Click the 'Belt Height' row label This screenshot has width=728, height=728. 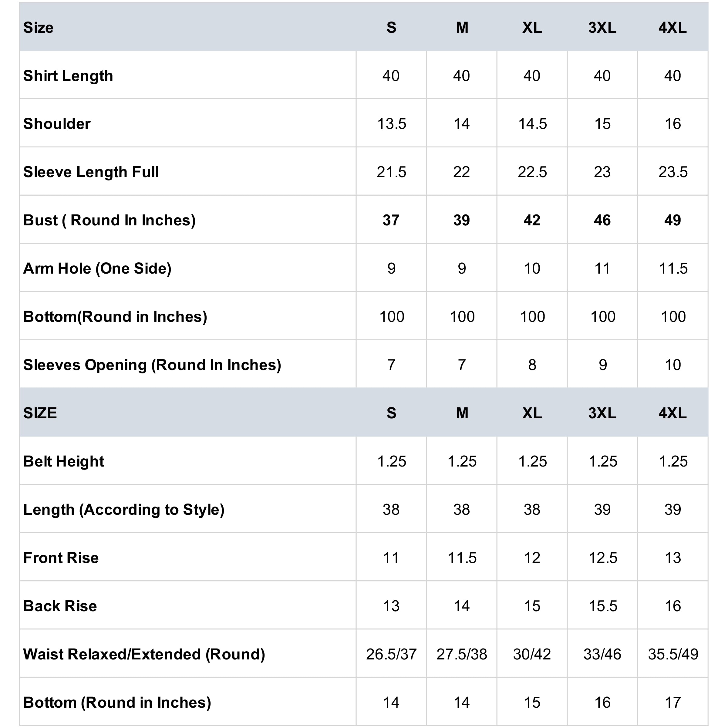[64, 462]
